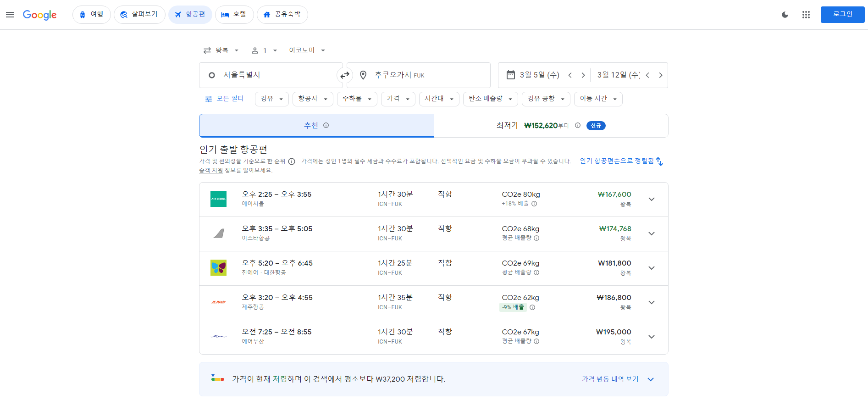The image size is (868, 400).
Task: Select the 에어부산 logo flight
Action: (218, 336)
